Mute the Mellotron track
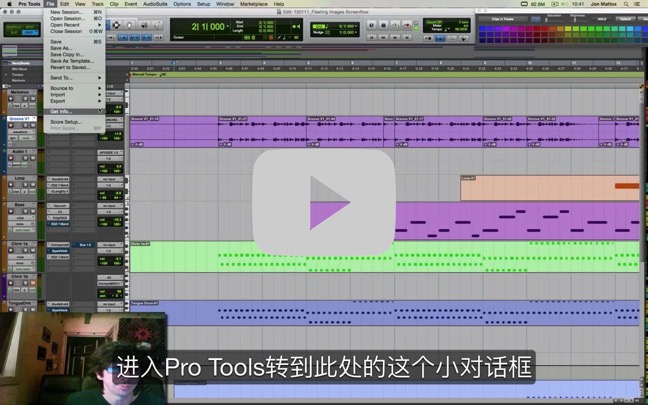The height and width of the screenshot is (405, 648). pyautogui.click(x=32, y=99)
